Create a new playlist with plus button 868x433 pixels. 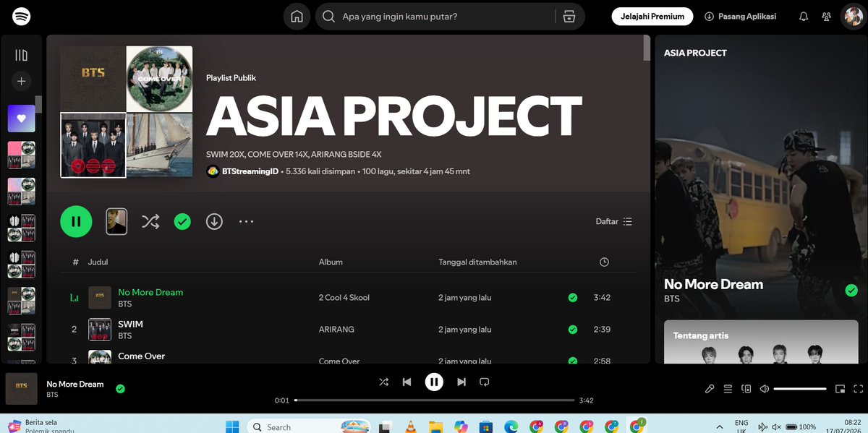point(21,82)
